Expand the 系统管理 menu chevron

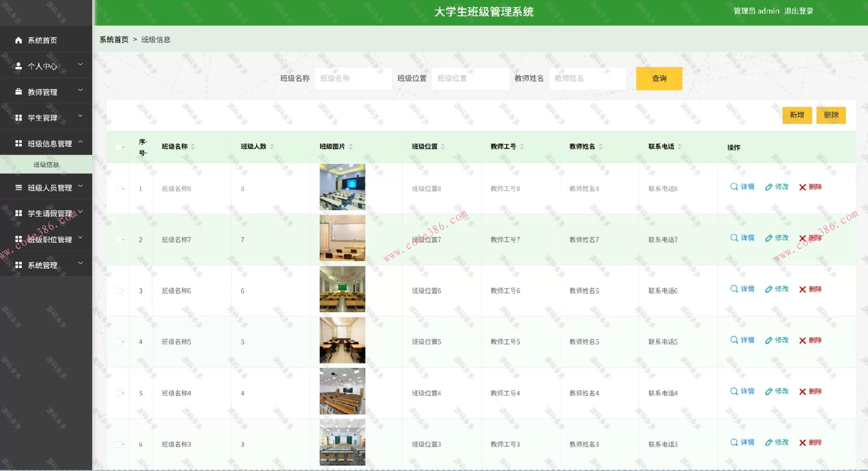(x=81, y=263)
